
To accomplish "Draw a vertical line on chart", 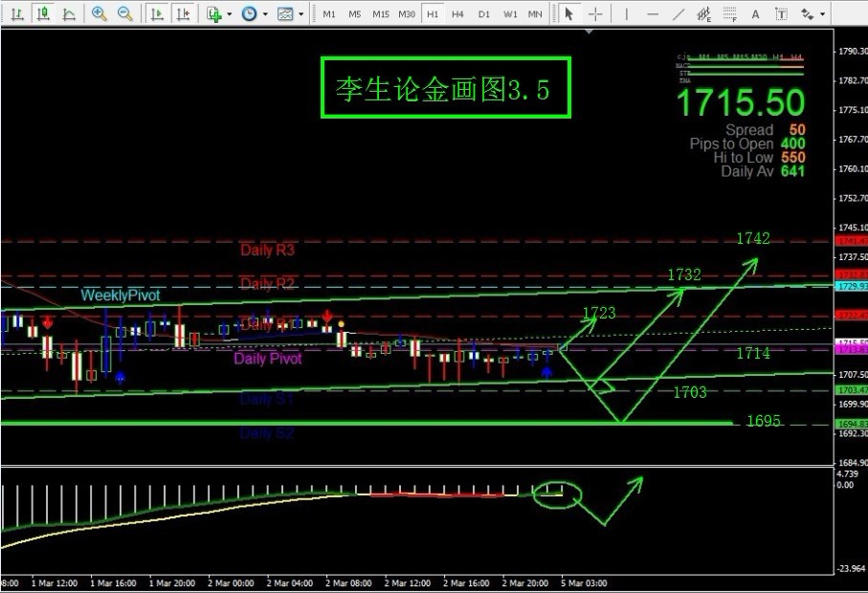I will (627, 14).
